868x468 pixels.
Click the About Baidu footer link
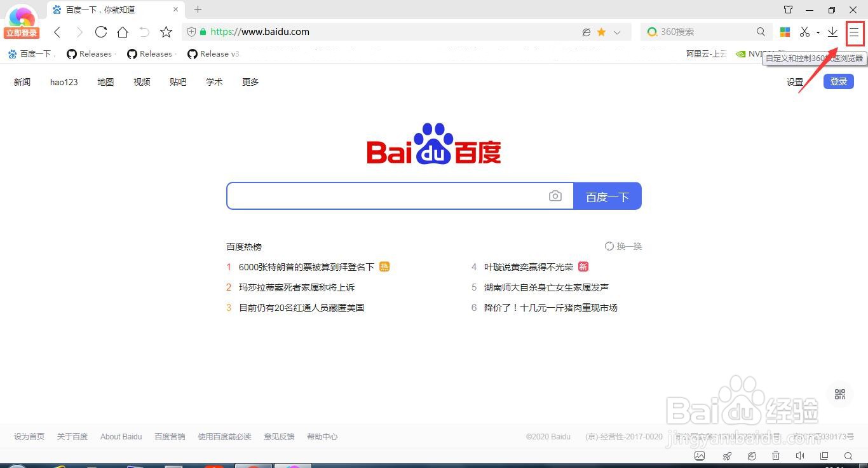pos(121,437)
